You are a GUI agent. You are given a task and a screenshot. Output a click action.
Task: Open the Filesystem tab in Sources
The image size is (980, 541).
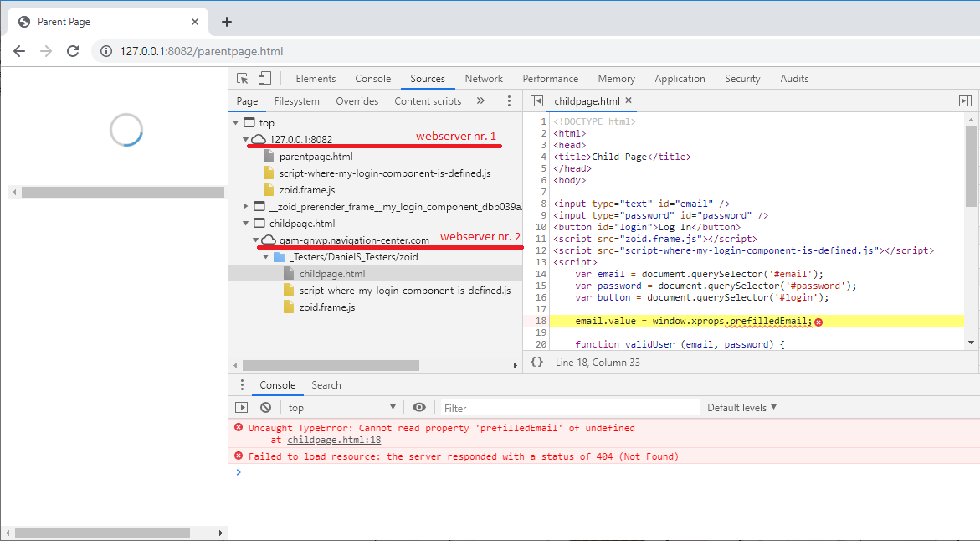296,100
